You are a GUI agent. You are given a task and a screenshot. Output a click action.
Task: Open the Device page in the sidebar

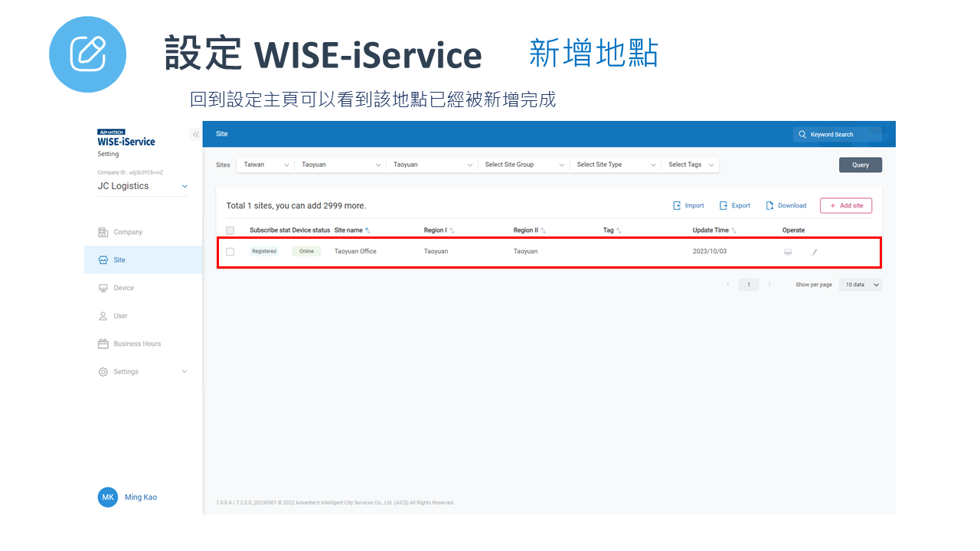[123, 289]
